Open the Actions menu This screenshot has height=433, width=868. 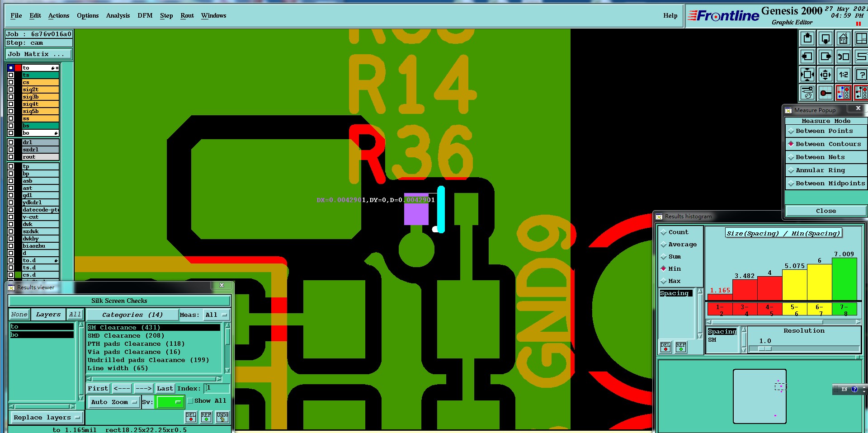59,16
